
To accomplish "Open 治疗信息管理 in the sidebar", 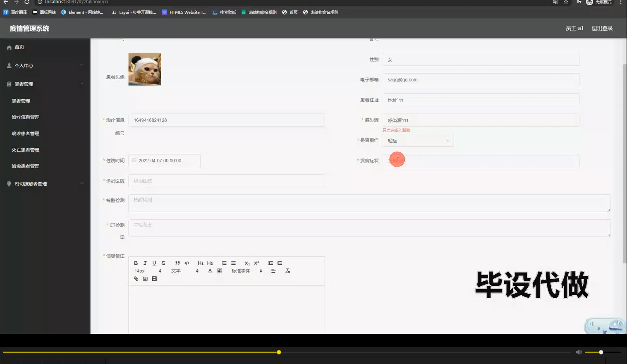I will coord(25,117).
